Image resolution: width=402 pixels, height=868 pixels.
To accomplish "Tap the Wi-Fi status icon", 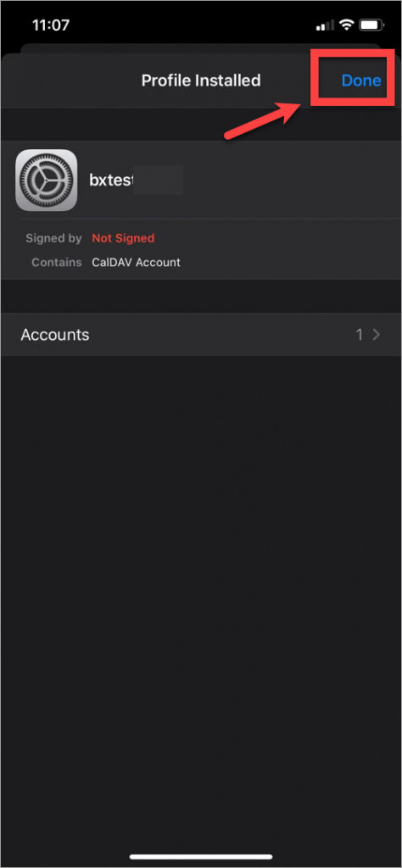I will (x=347, y=25).
